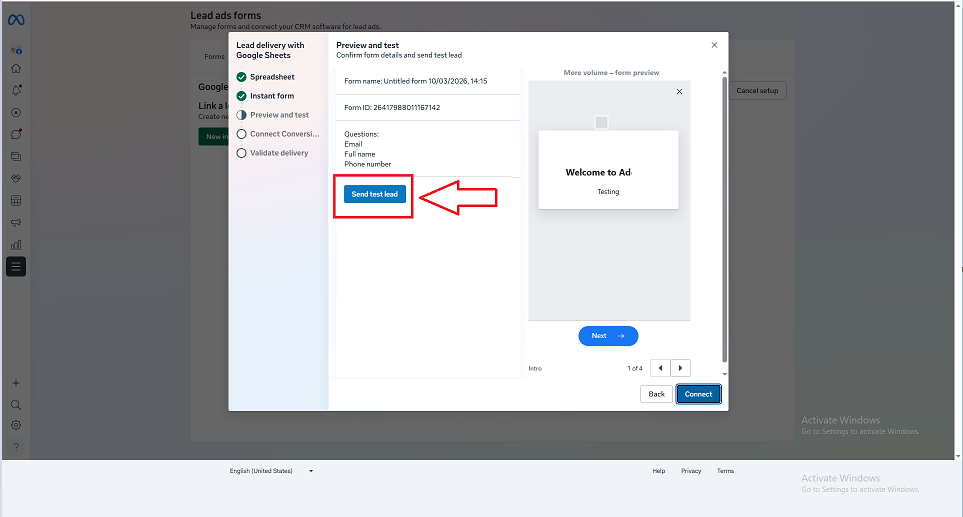
Task: Click the megaphone ads icon
Action: pyautogui.click(x=16, y=222)
